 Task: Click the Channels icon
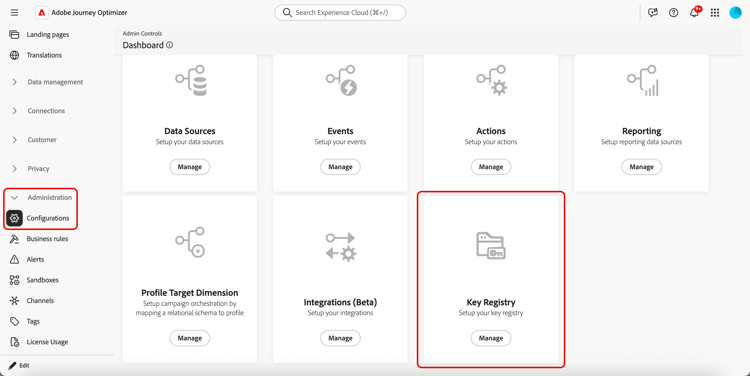click(14, 300)
